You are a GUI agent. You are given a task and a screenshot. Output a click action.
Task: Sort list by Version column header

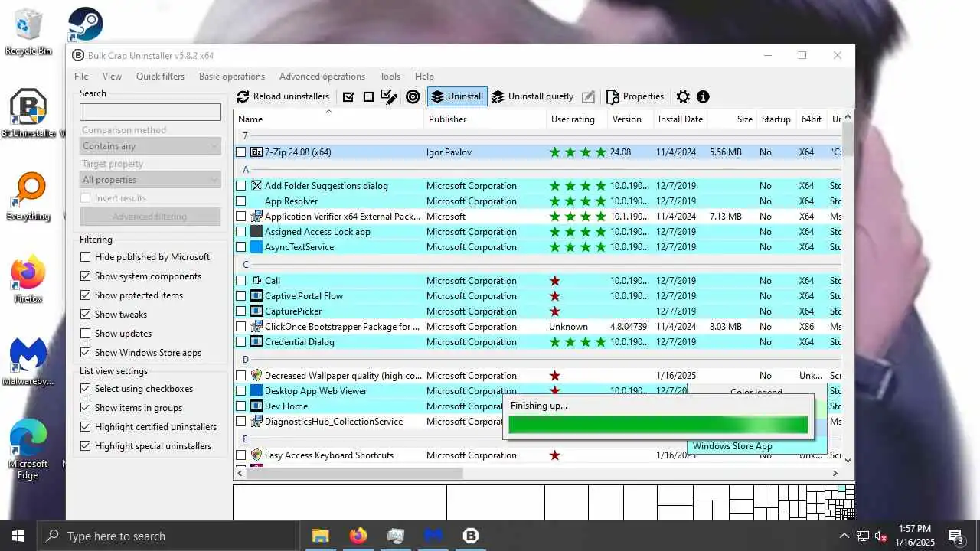pyautogui.click(x=631, y=119)
